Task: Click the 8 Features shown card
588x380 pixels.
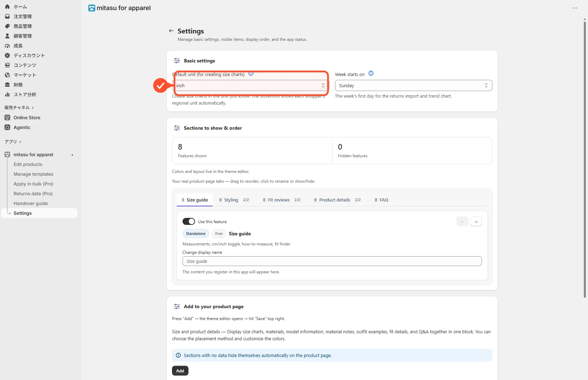Action: (x=252, y=151)
